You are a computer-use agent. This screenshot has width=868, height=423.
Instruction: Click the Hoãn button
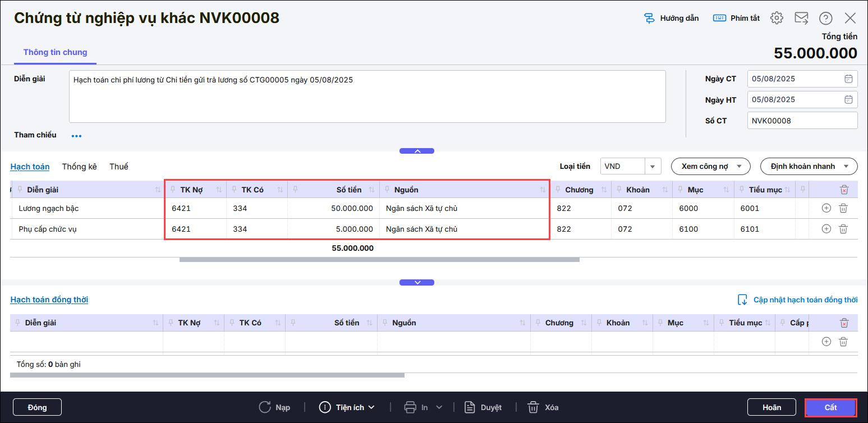click(x=771, y=407)
